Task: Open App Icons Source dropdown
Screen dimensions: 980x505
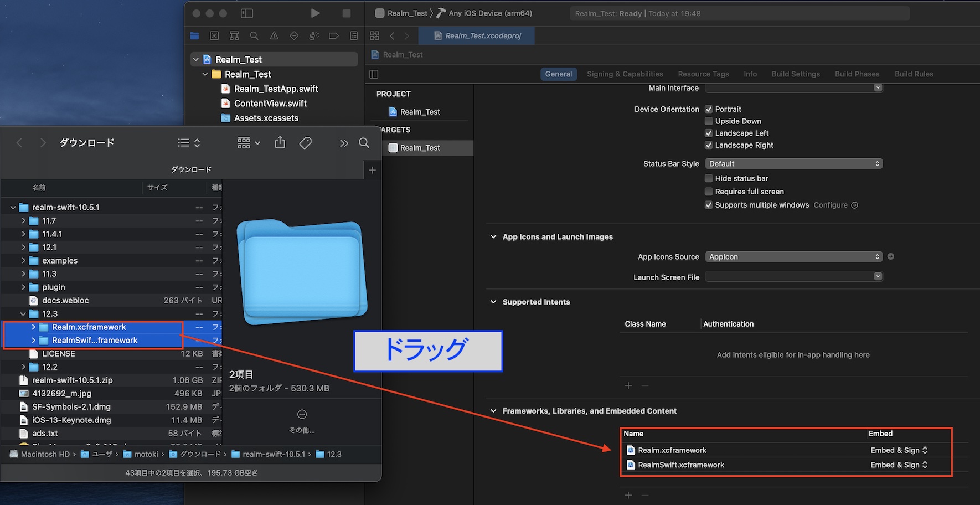Action: coord(794,257)
